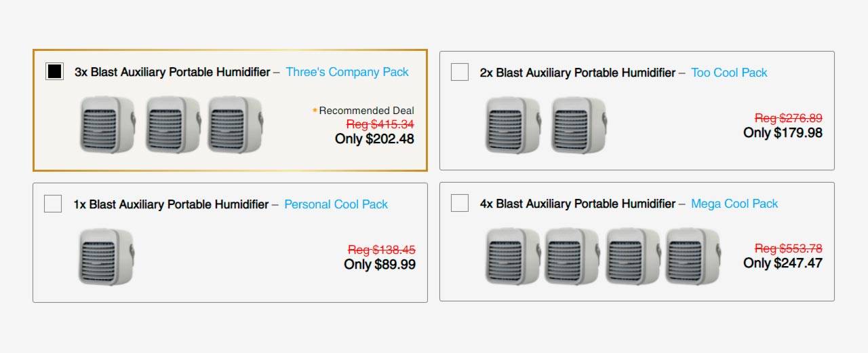Click the Only $247.47 price
The width and height of the screenshot is (868, 353).
click(783, 263)
